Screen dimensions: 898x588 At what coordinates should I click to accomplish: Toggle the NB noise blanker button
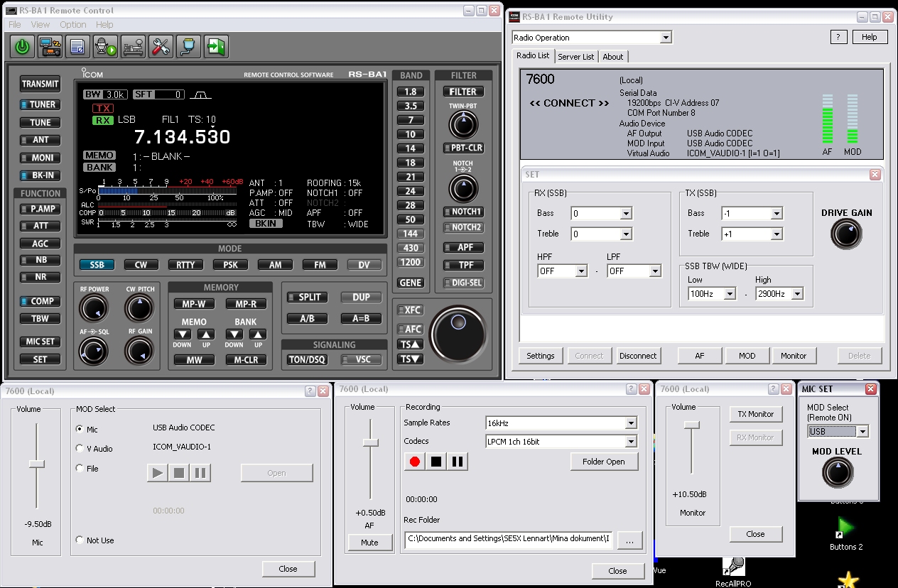[x=40, y=260]
